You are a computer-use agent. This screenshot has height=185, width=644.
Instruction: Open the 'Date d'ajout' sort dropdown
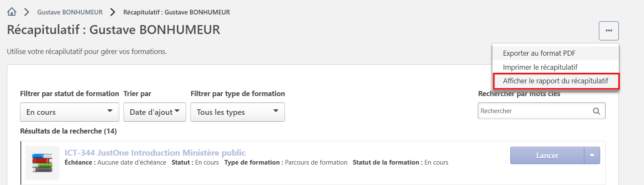[155, 112]
